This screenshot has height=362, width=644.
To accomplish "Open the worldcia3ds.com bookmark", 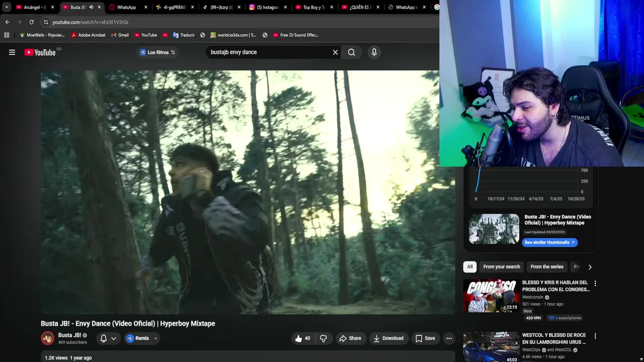I will click(x=233, y=35).
